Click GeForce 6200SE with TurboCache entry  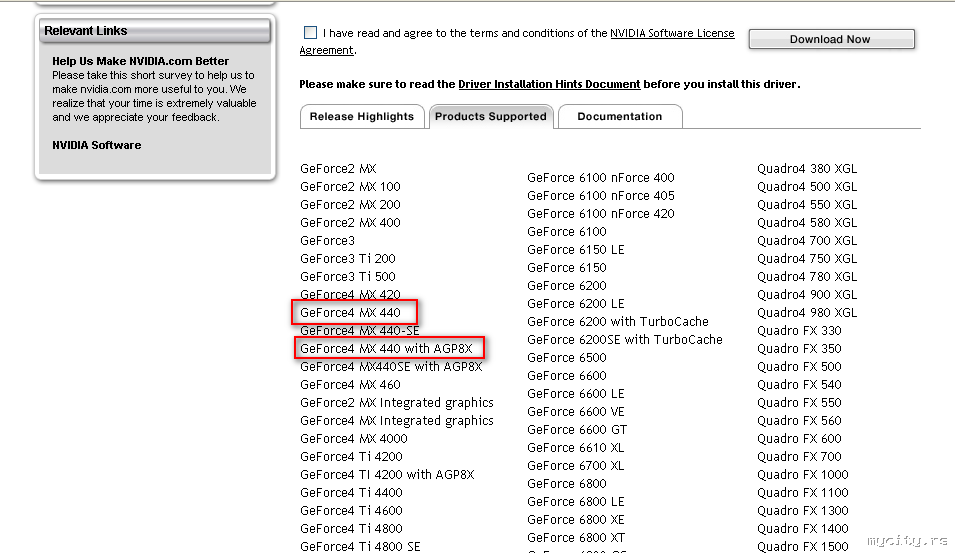[x=625, y=339]
